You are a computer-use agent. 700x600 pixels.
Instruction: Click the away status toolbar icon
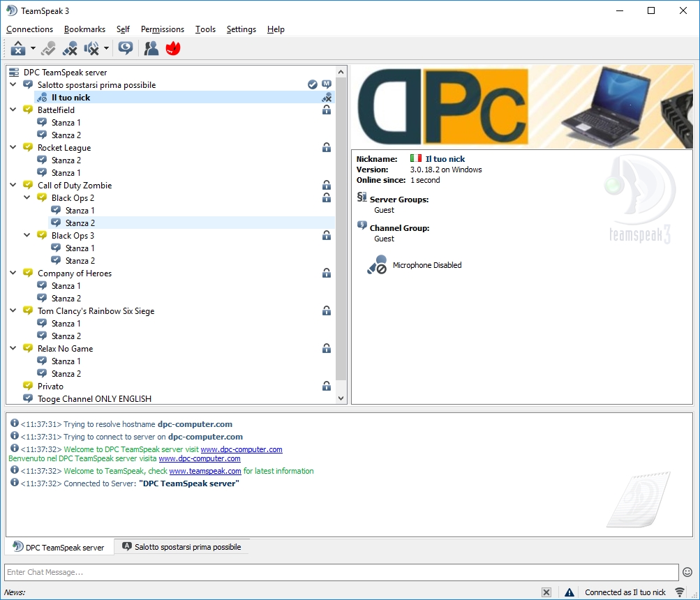(48, 48)
